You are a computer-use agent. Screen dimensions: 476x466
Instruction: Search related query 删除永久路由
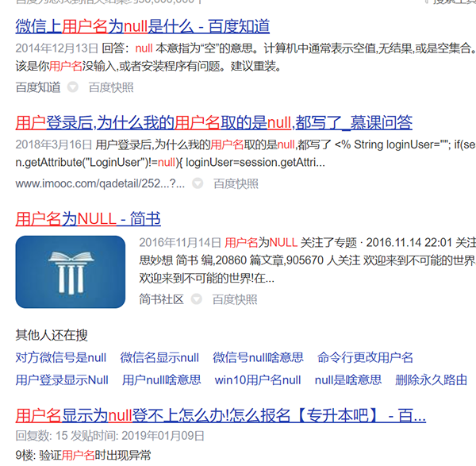coord(431,380)
